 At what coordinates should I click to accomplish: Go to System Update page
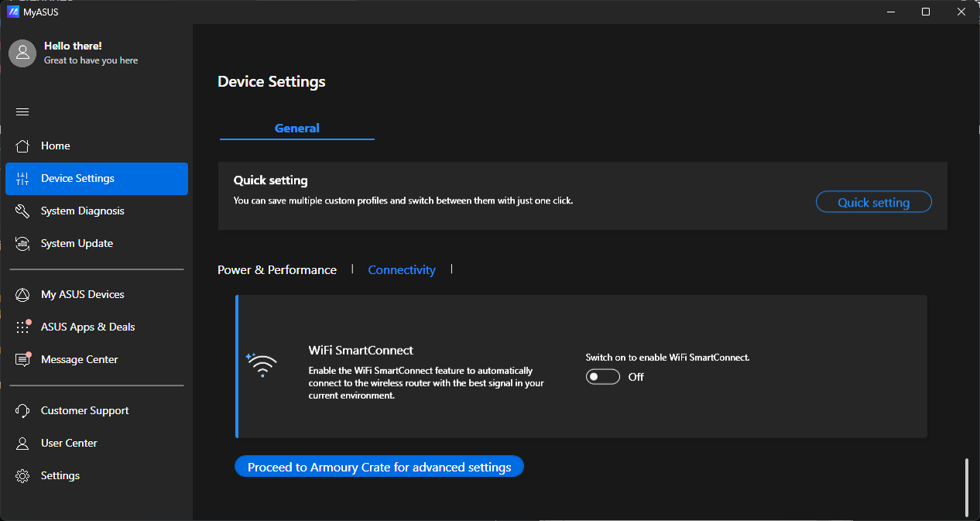pyautogui.click(x=97, y=243)
